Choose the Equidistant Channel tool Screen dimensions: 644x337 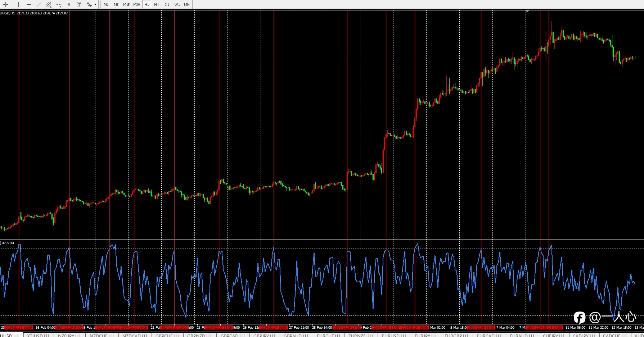tap(49, 4)
